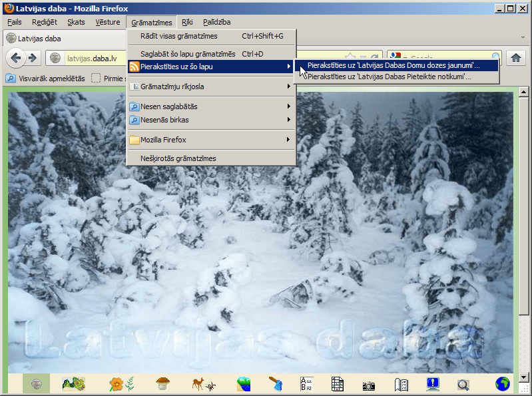Click the Visvairāk apmeklētās bookmark folder icon
This screenshot has height=396, width=532.
pos(11,79)
